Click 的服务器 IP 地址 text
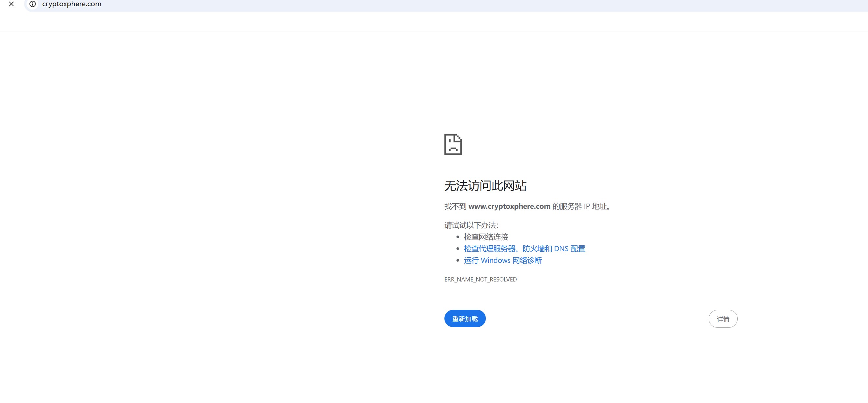Image resolution: width=868 pixels, height=403 pixels. tap(580, 206)
